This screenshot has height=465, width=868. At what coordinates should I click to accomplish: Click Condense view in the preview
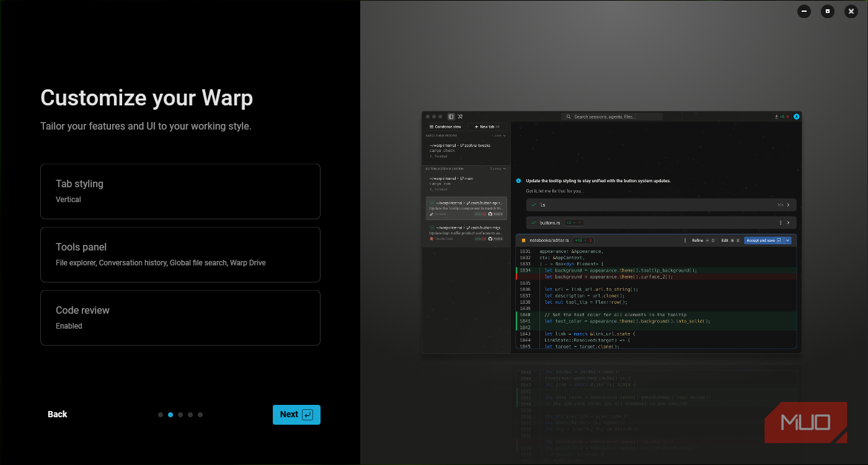tap(445, 126)
